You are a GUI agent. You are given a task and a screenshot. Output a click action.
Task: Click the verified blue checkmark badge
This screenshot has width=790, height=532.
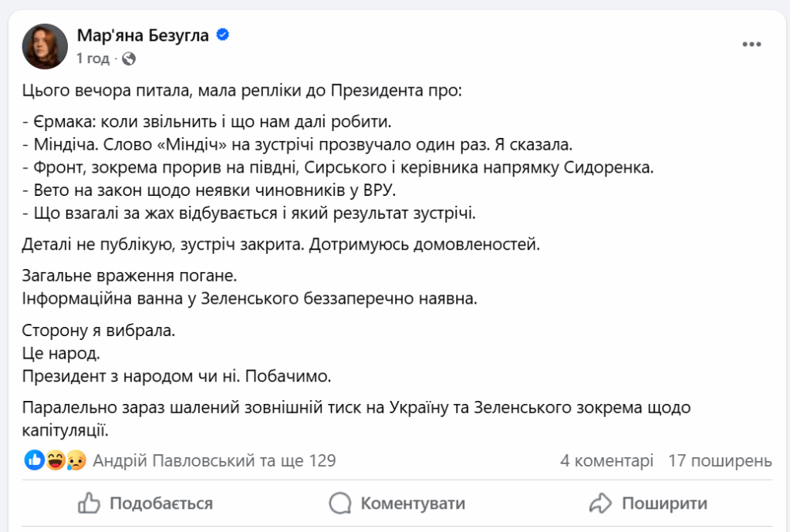pos(223,35)
